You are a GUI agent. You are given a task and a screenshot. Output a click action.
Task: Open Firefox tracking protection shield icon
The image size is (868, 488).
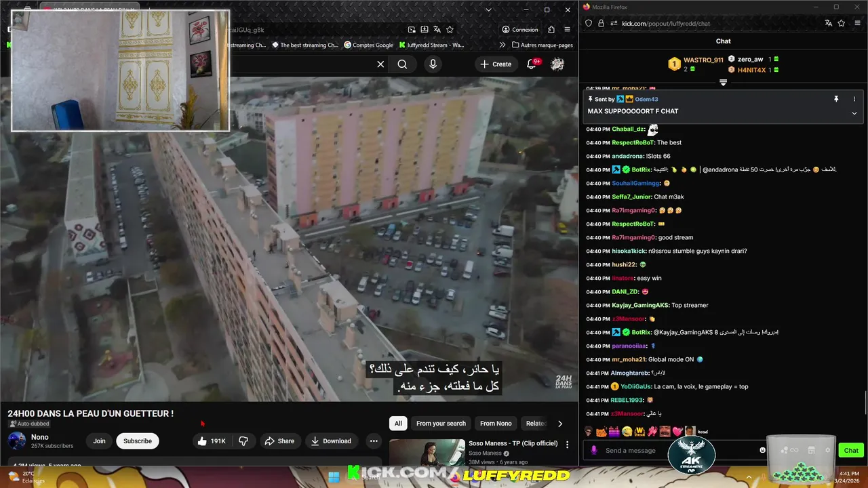[589, 23]
